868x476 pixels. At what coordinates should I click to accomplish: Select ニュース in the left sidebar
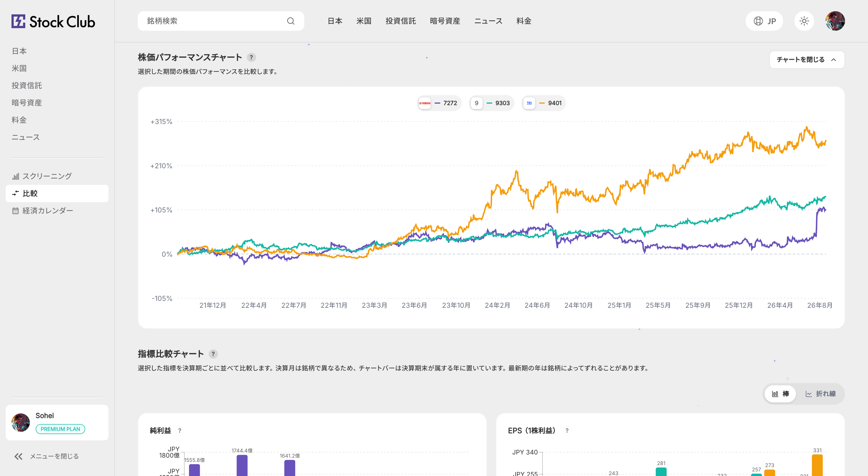[x=26, y=137]
